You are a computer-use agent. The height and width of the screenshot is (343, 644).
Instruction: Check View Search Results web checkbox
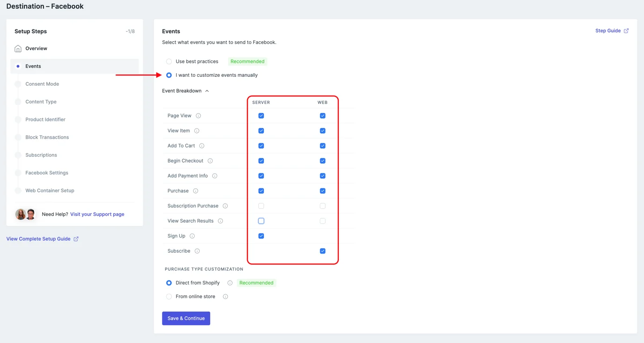[x=322, y=221]
